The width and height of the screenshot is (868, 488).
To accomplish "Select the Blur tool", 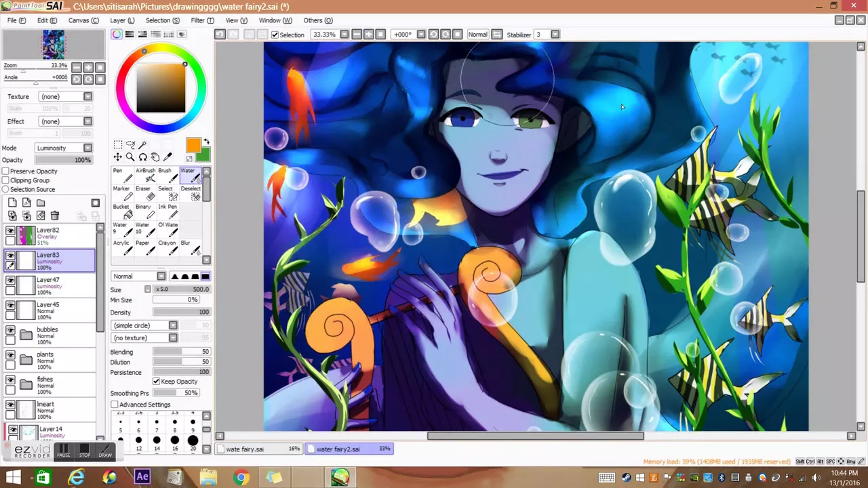I will coord(190,247).
